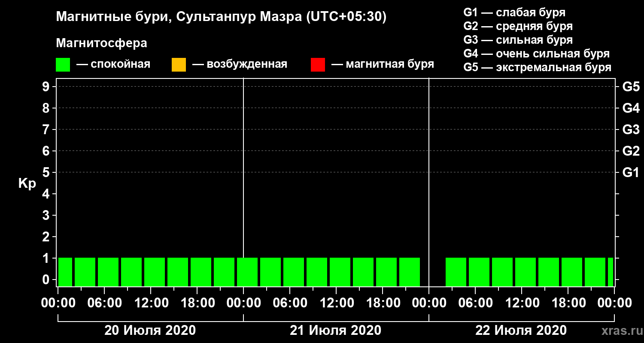Click the 'Kp' axis label
The height and width of the screenshot is (343, 644).
coord(27,183)
